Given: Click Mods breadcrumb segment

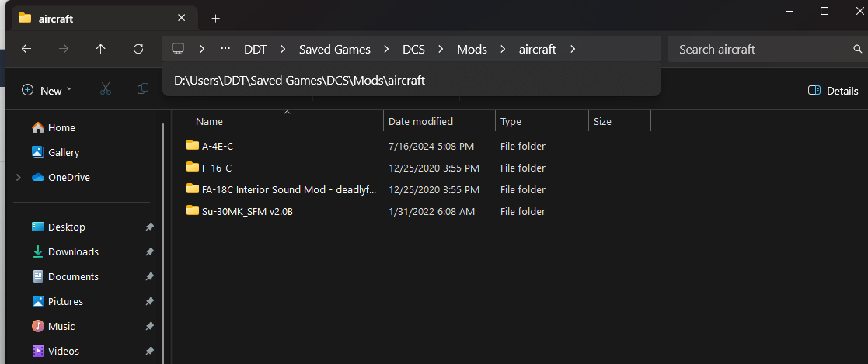Looking at the screenshot, I should point(472,49).
